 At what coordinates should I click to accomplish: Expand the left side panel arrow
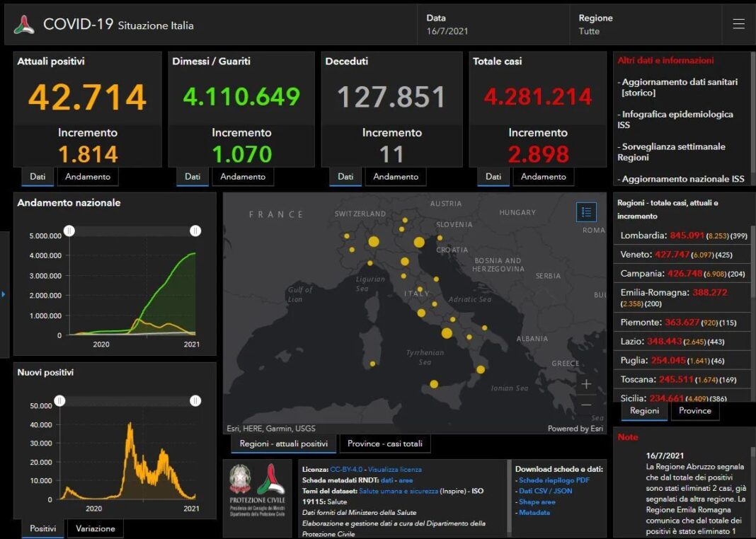[x=3, y=294]
